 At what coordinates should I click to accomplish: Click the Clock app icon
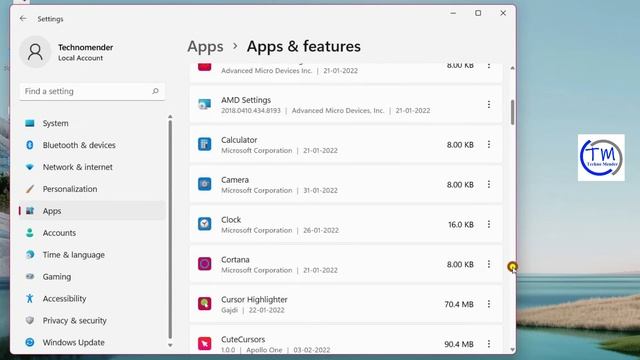204,224
